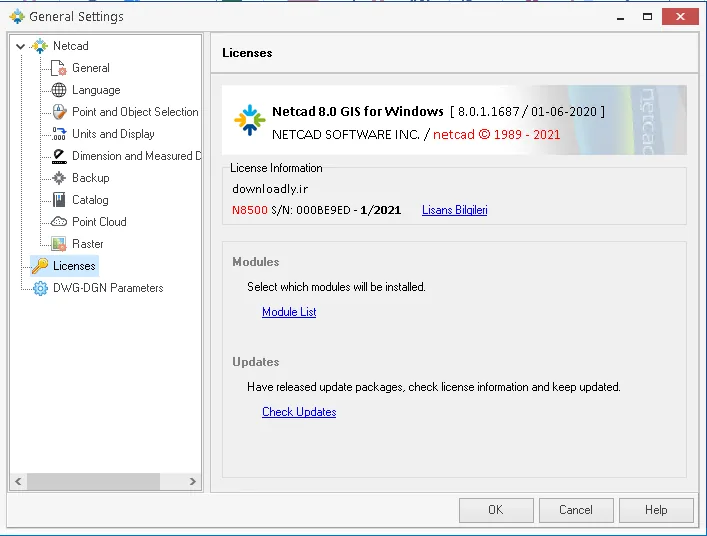
Task: Click the 'Licenses' page header text
Action: [x=247, y=53]
